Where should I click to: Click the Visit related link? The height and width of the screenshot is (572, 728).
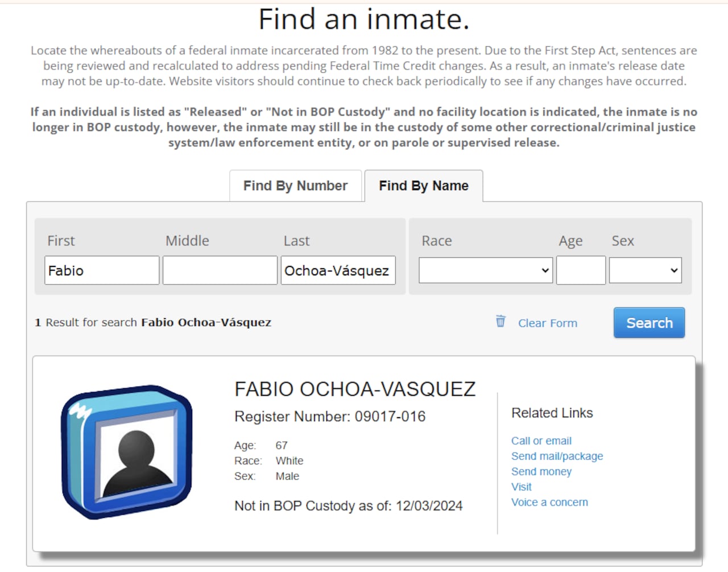tap(521, 487)
